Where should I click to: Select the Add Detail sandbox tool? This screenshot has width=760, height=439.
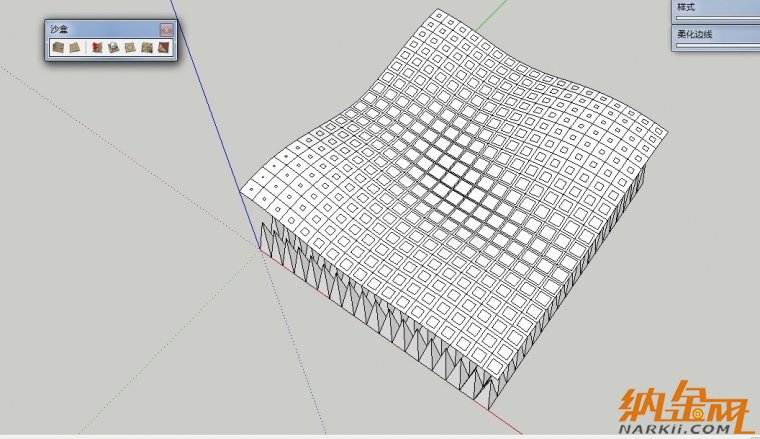coord(146,47)
